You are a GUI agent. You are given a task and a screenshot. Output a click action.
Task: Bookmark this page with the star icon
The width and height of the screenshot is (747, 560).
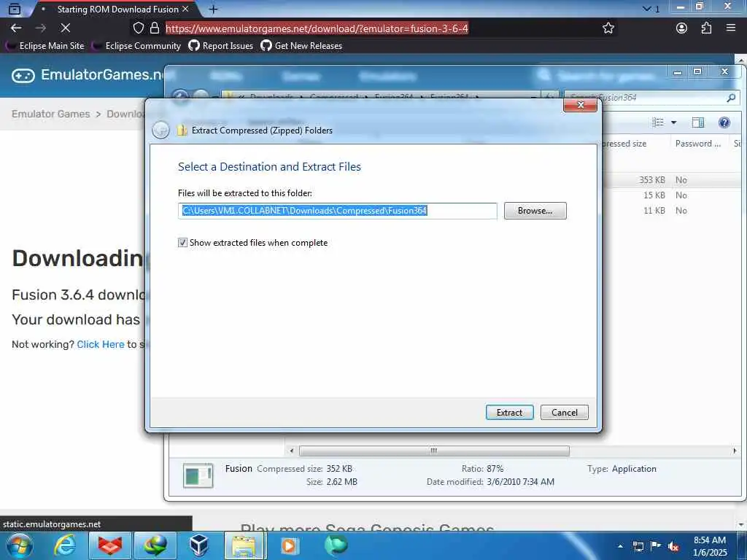click(608, 28)
